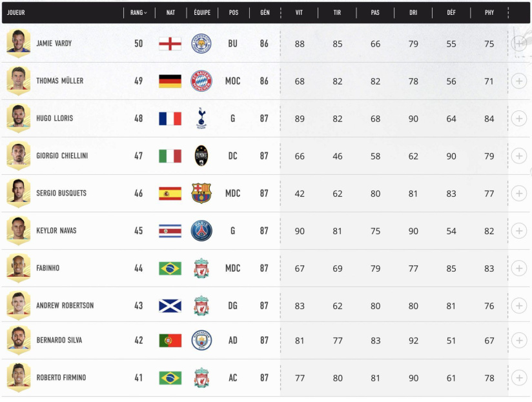Select the Bayern Munich club crest
Image resolution: width=532 pixels, height=402 pixels.
click(x=201, y=81)
